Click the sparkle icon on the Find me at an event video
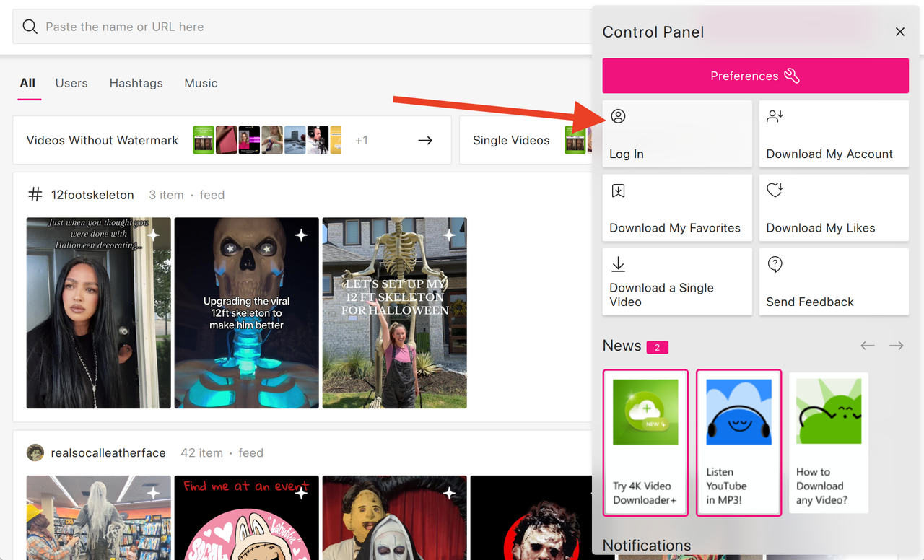The image size is (924, 560). [x=301, y=493]
